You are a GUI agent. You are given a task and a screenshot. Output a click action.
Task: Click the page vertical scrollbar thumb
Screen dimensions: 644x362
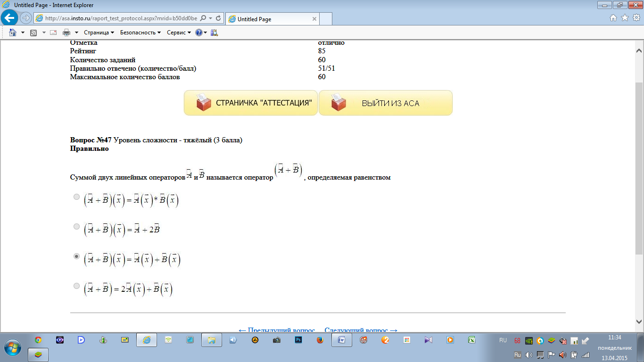639,168
